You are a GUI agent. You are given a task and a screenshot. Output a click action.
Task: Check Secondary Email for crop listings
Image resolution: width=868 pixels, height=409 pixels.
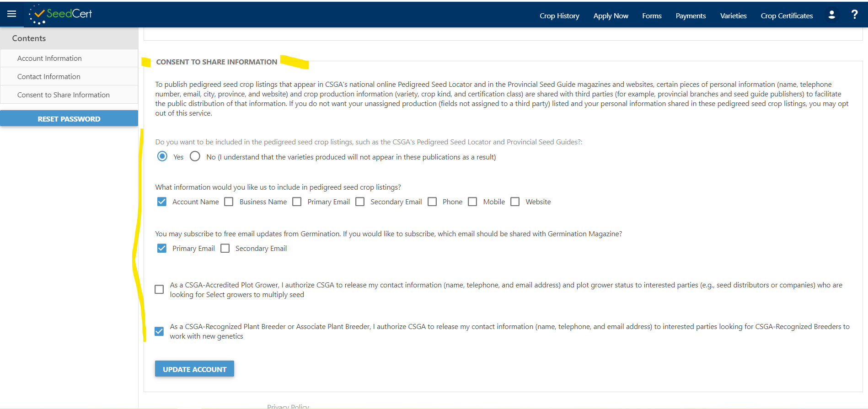[360, 202]
